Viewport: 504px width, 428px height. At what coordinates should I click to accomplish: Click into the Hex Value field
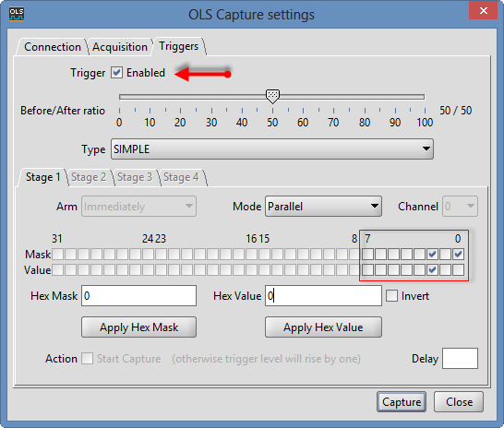[x=323, y=296]
